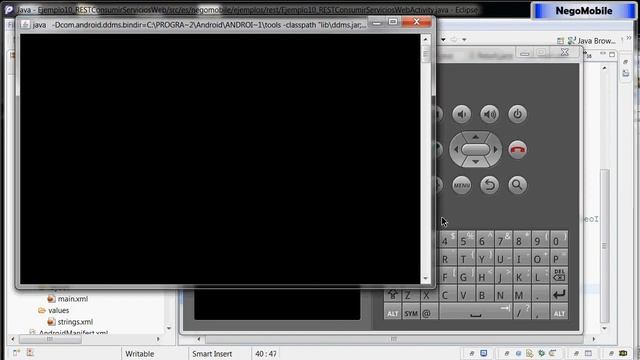The image size is (640, 360).
Task: Tap the emulator search magnifier button
Action: coord(517,185)
